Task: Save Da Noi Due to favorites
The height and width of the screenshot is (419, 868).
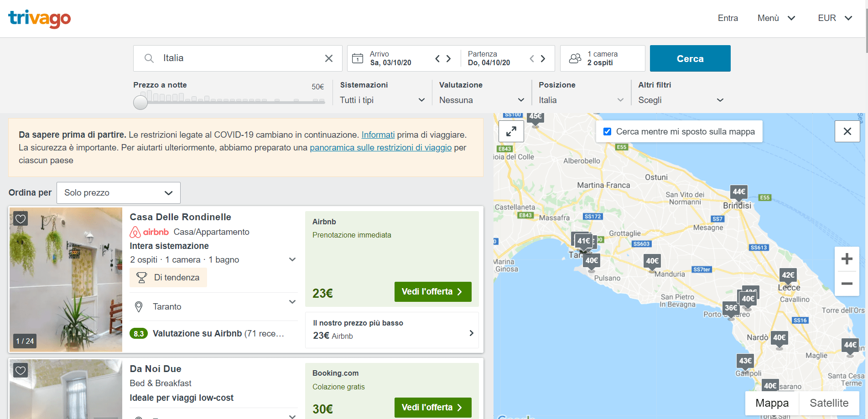Action: coord(21,370)
